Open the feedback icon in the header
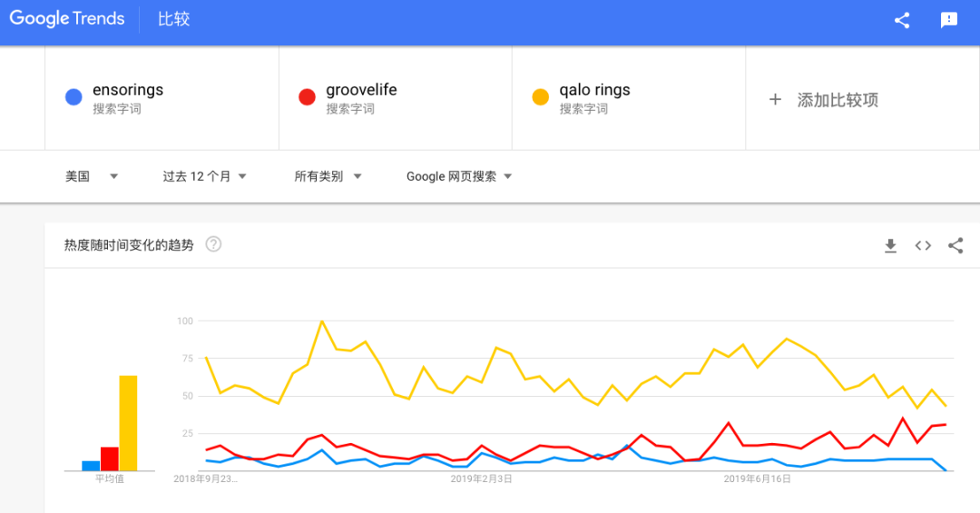Screen dimensions: 980x513 coord(949,20)
